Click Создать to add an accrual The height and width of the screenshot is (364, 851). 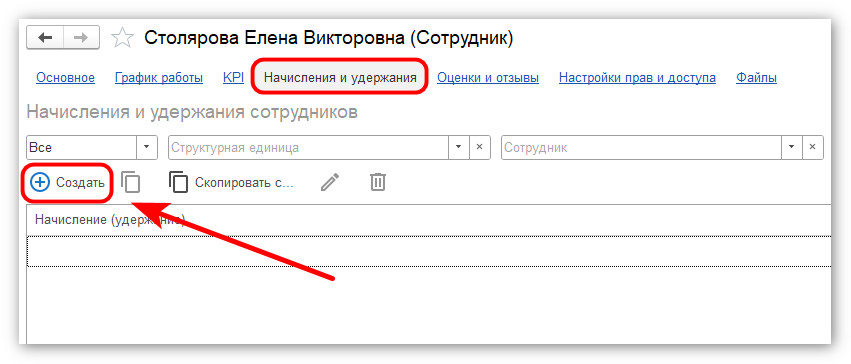(x=67, y=183)
